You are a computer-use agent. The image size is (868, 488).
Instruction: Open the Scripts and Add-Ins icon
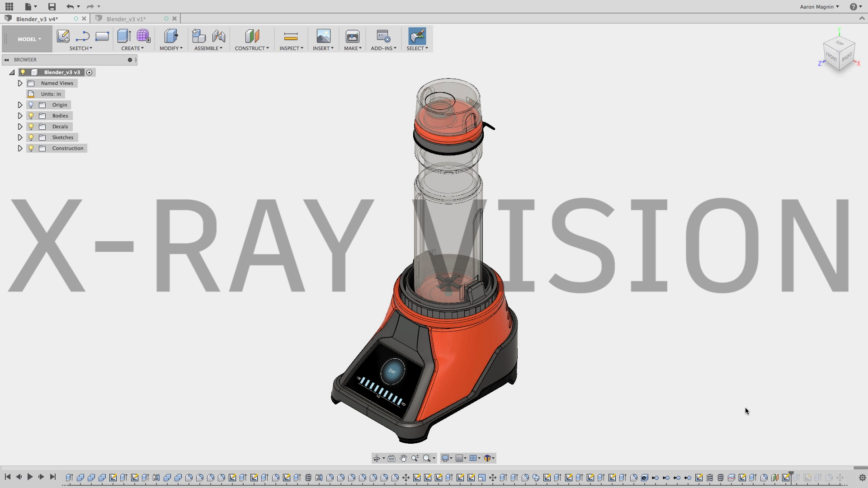click(383, 36)
